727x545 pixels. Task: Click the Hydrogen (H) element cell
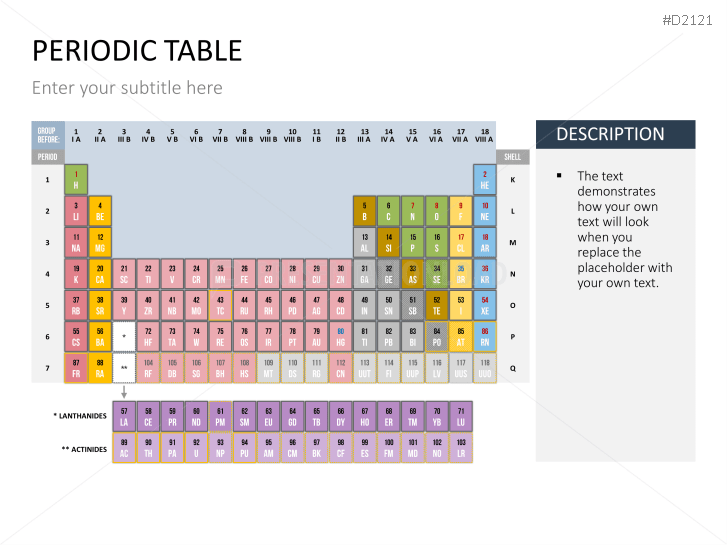[x=76, y=180]
